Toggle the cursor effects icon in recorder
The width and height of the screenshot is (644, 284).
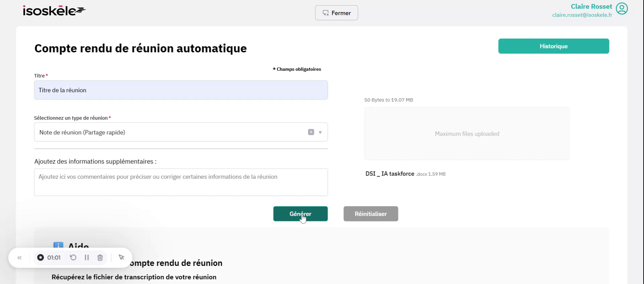click(121, 257)
